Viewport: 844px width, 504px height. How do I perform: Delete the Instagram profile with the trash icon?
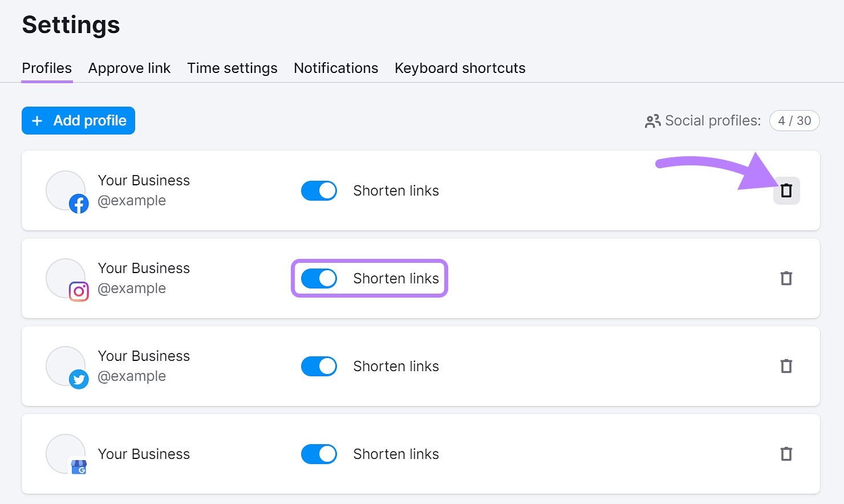tap(786, 278)
